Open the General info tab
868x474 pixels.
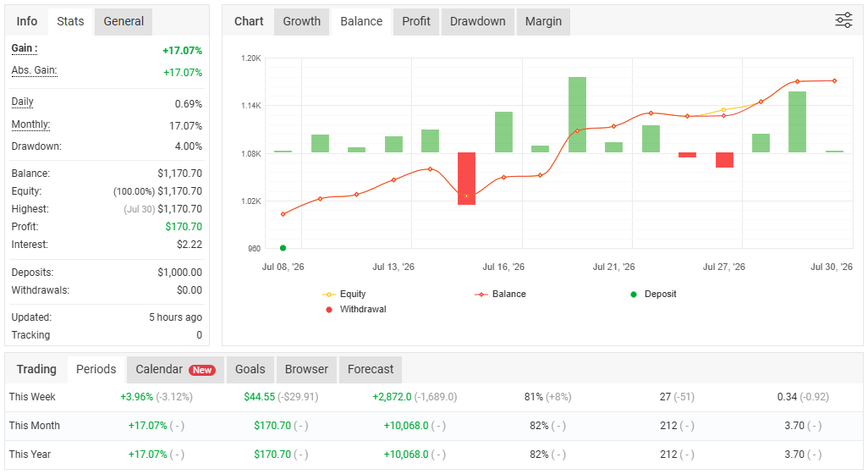(124, 22)
